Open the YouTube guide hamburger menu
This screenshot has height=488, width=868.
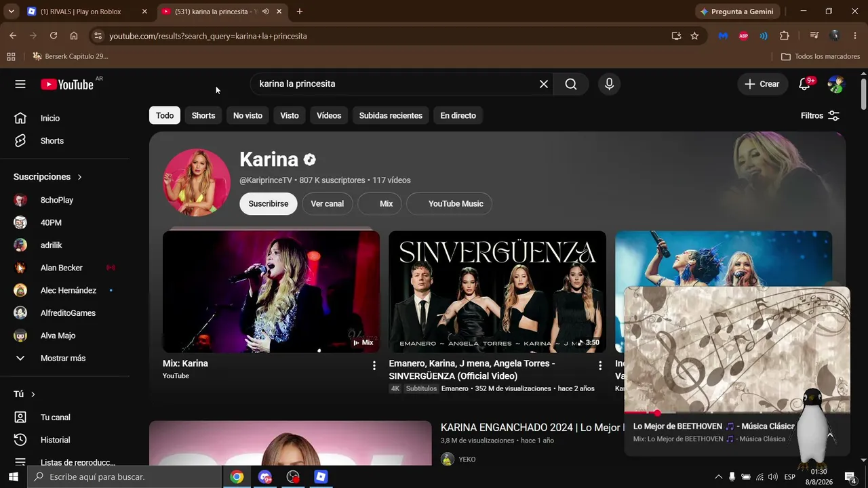(20, 84)
